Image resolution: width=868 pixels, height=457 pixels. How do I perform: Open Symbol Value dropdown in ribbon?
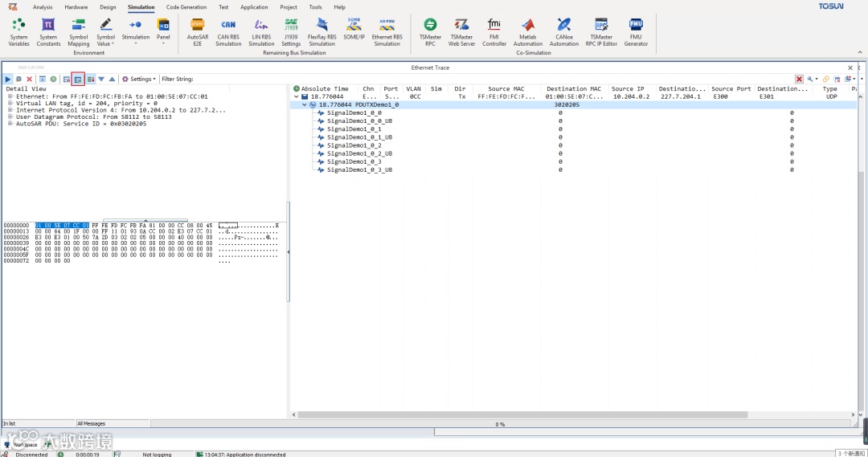106,32
